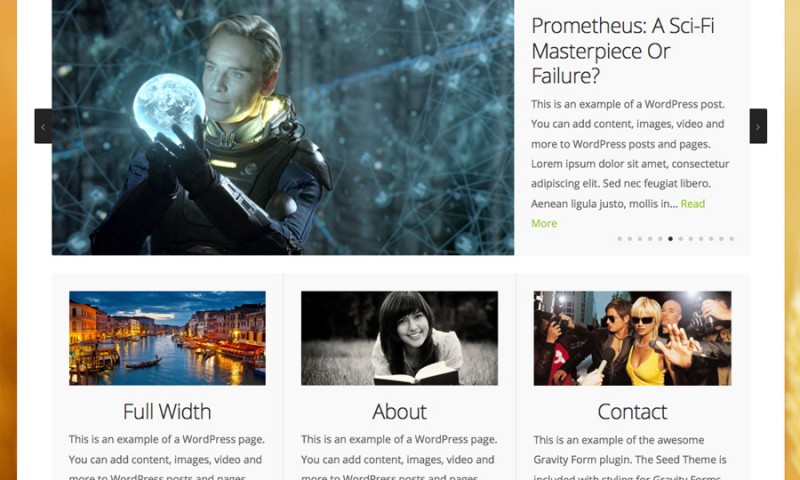Open the Full Width page heading

(x=167, y=412)
